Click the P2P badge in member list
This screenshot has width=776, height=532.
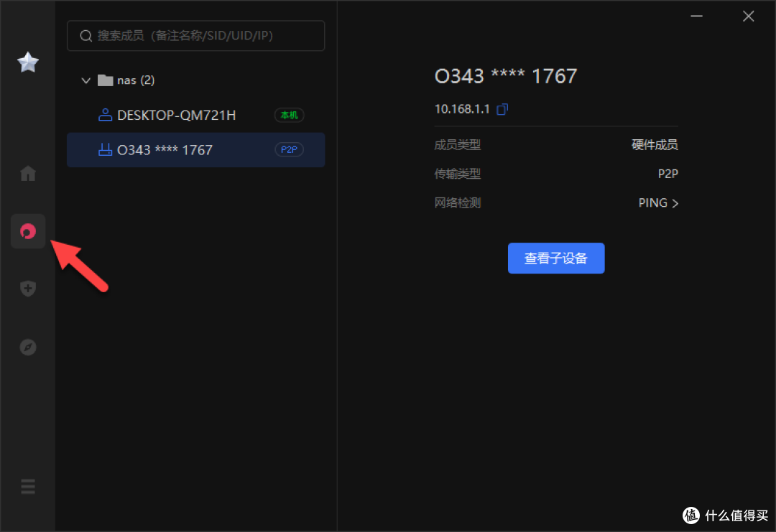(x=289, y=149)
